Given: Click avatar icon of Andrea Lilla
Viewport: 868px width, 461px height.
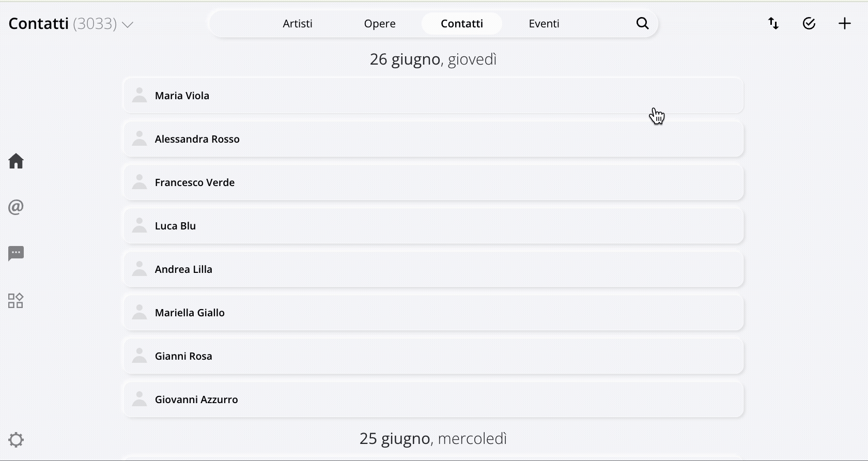Looking at the screenshot, I should click(139, 269).
